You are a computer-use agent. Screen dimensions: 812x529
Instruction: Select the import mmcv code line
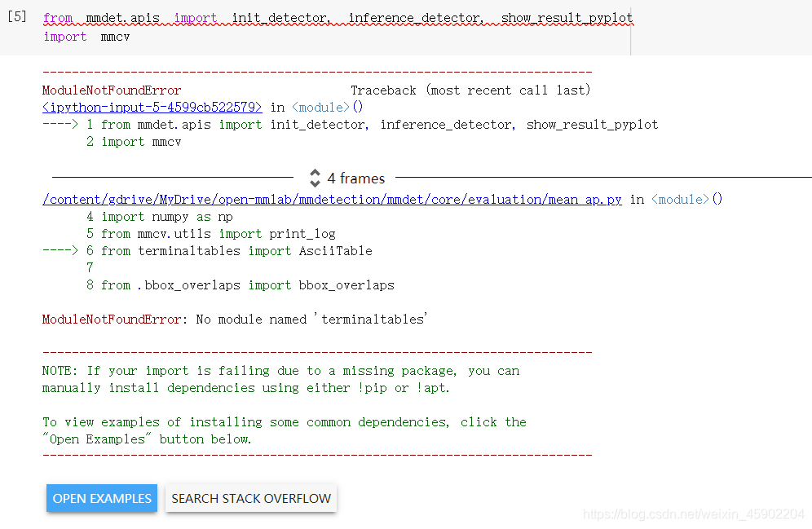[x=83, y=36]
